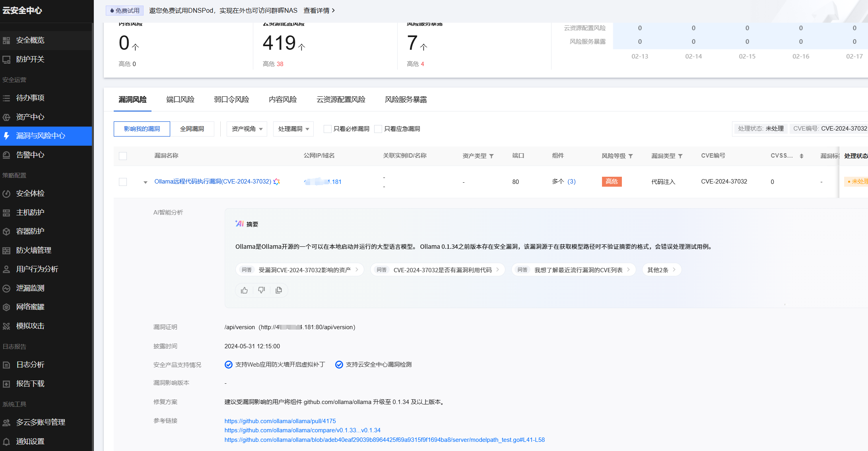Click the AI sparkle icon beside Ollama vulnerability name
This screenshot has width=868, height=451.
277,182
